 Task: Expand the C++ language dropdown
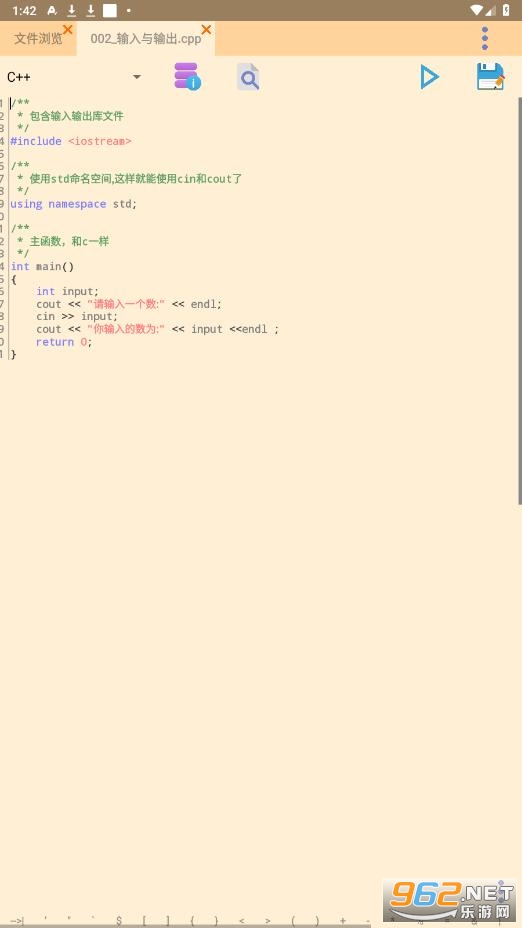[x=74, y=77]
